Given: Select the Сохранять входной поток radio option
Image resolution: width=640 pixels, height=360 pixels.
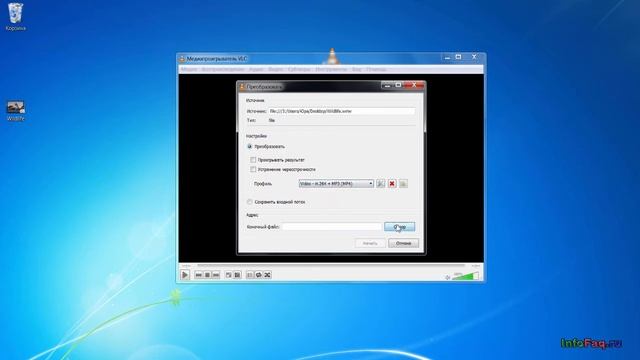Looking at the screenshot, I should 276,202.
